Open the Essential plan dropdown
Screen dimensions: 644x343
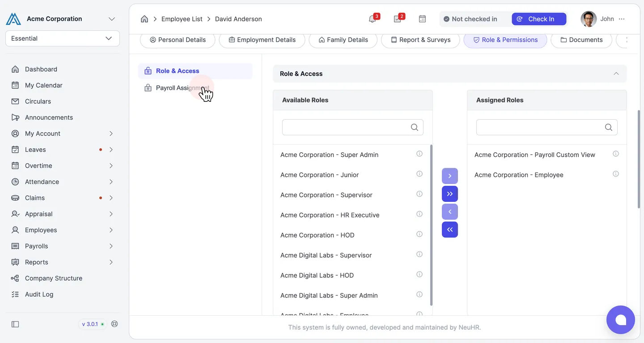[63, 38]
